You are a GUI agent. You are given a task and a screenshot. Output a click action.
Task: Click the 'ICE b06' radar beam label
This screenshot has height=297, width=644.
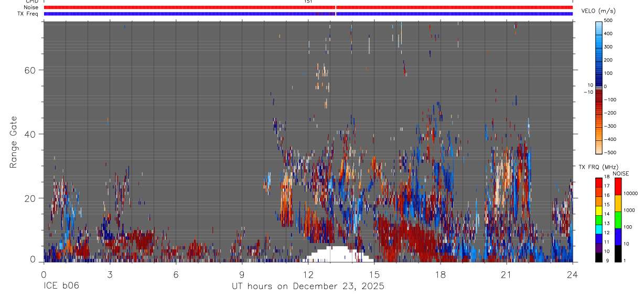[x=61, y=287]
